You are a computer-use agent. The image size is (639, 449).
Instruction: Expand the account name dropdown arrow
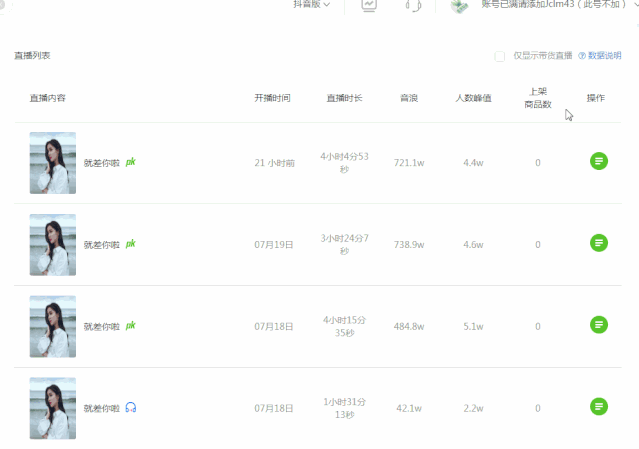click(635, 4)
